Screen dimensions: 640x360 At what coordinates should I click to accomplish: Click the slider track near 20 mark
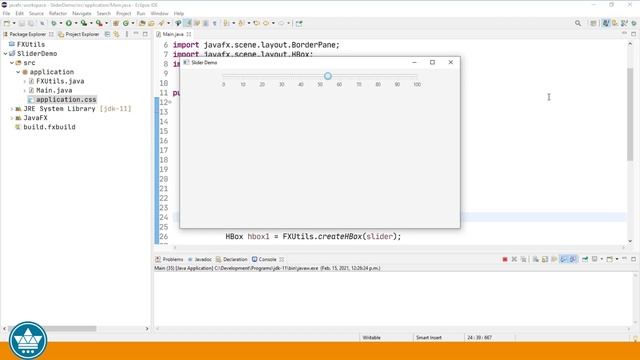point(262,76)
